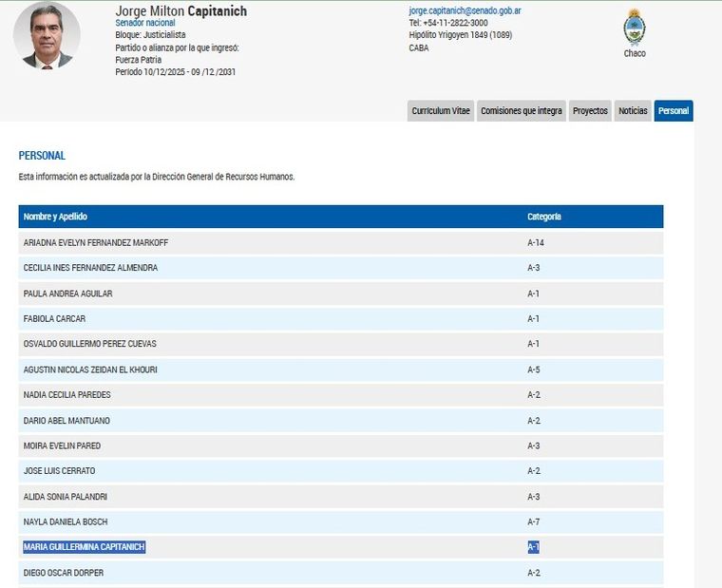Click the highlighted Maria Guillermina Capitanich name
Viewport: 722px width, 588px height.
tap(85, 547)
